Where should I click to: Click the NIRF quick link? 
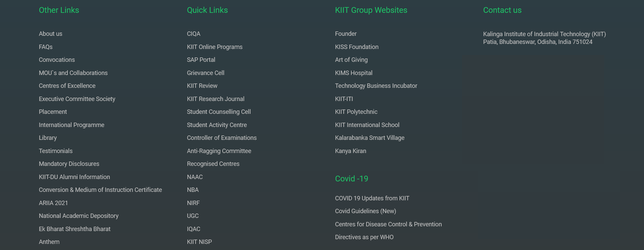[193, 203]
